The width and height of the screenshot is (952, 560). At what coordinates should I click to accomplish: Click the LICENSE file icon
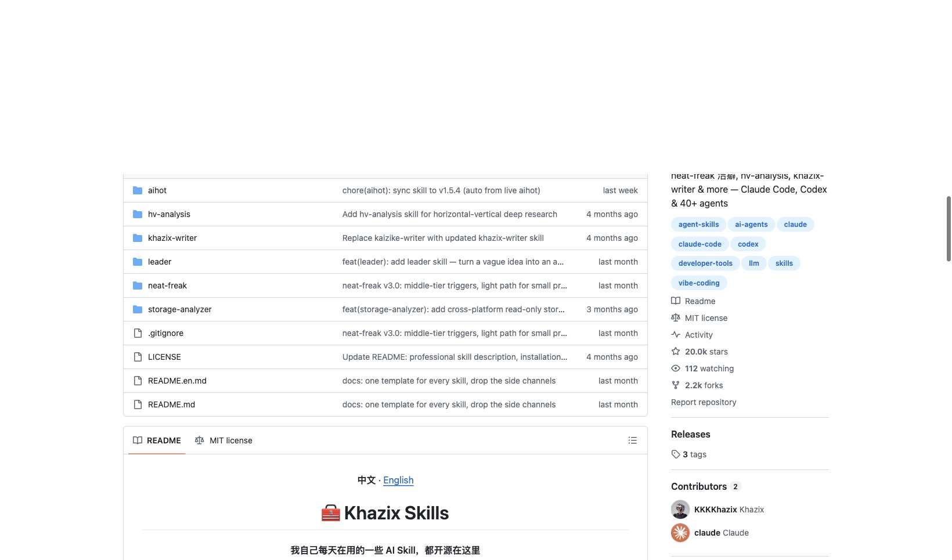click(138, 357)
